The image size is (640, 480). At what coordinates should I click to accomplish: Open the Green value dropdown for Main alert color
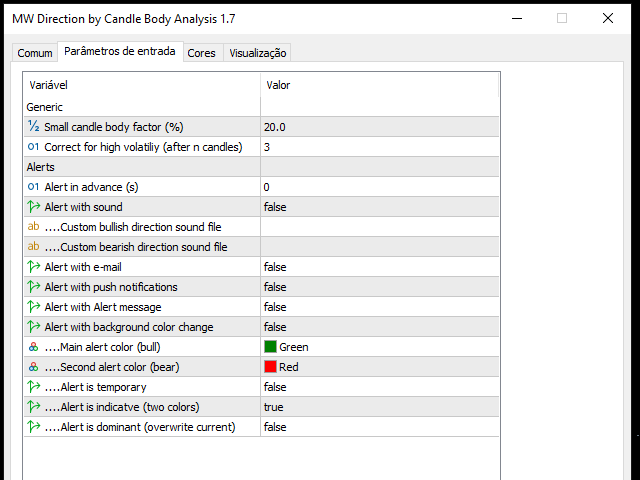(x=380, y=347)
